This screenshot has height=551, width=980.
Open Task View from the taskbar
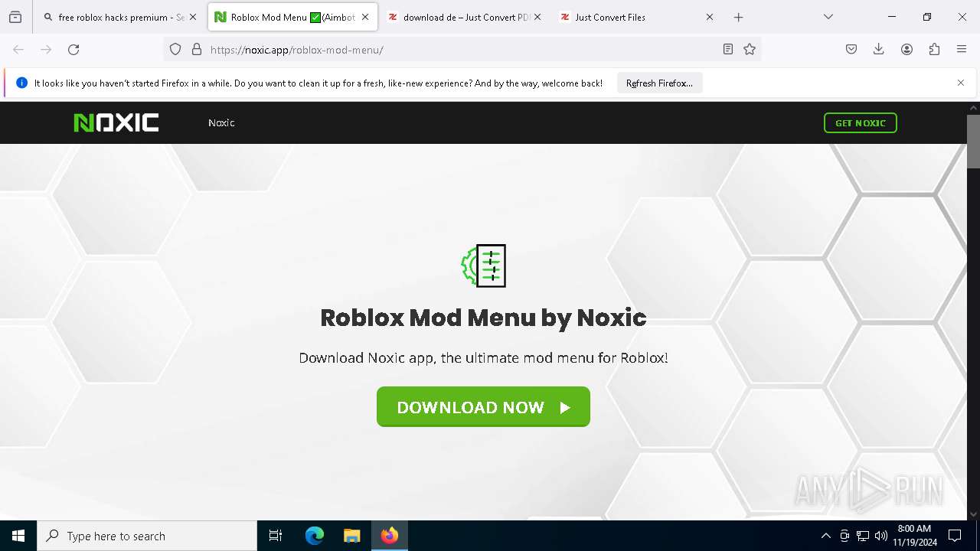tap(276, 536)
